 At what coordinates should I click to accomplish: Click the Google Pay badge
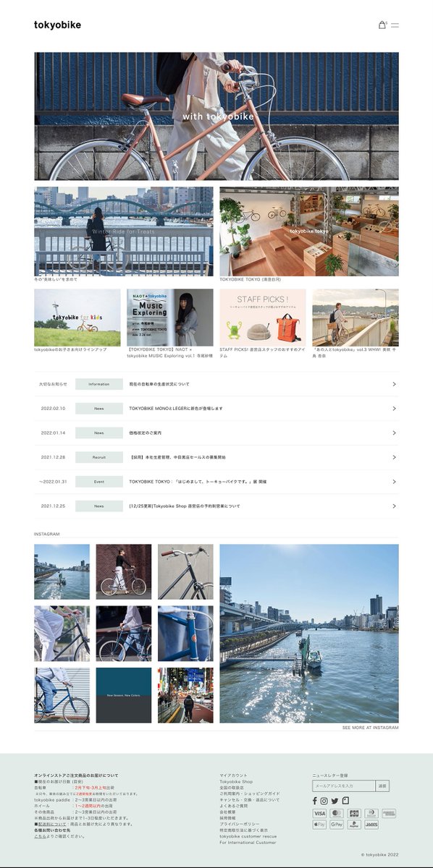[337, 825]
